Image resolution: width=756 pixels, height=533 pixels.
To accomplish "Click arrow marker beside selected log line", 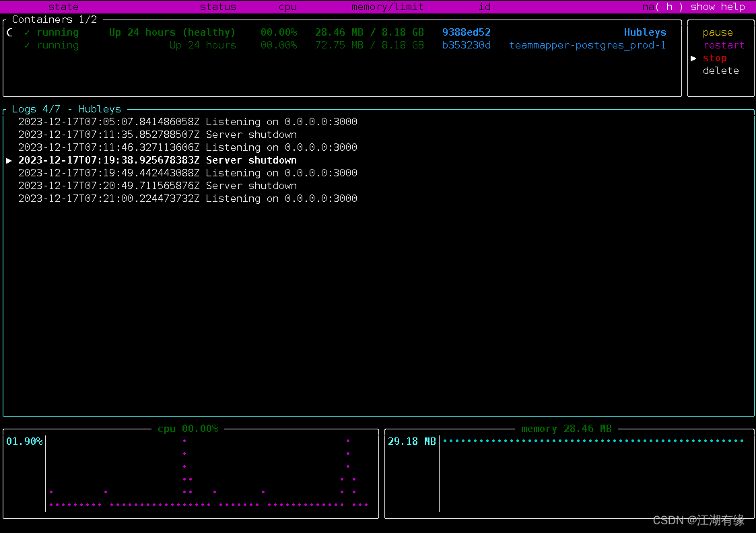I will (9, 160).
